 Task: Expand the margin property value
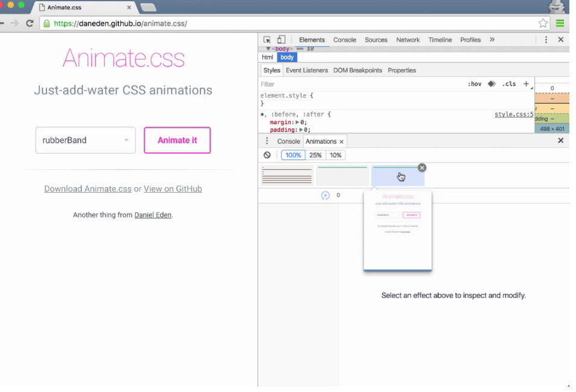tap(297, 122)
